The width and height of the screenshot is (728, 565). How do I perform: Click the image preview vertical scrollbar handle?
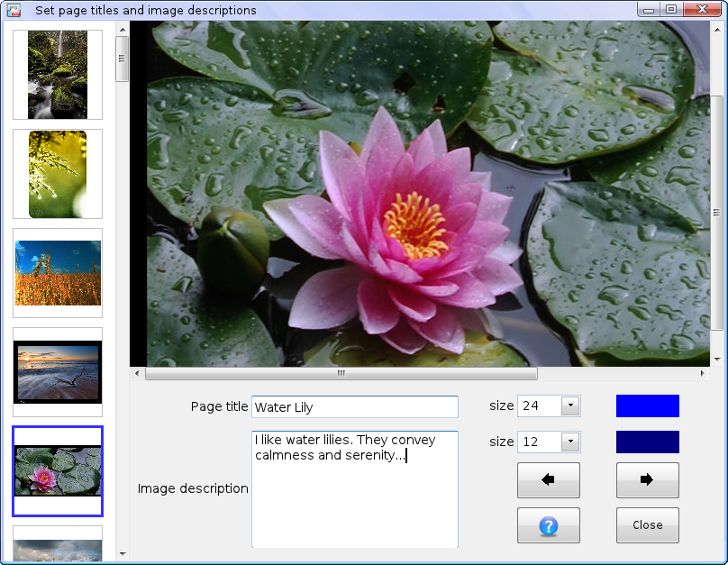(716, 213)
